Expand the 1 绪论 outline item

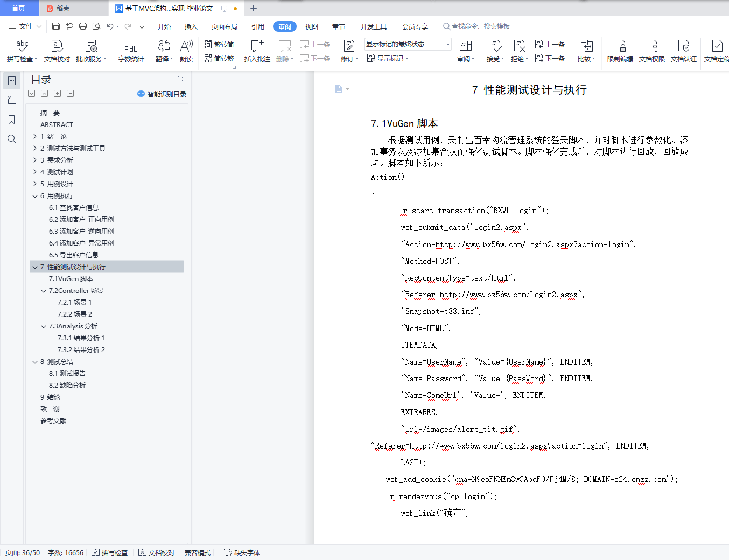[35, 136]
